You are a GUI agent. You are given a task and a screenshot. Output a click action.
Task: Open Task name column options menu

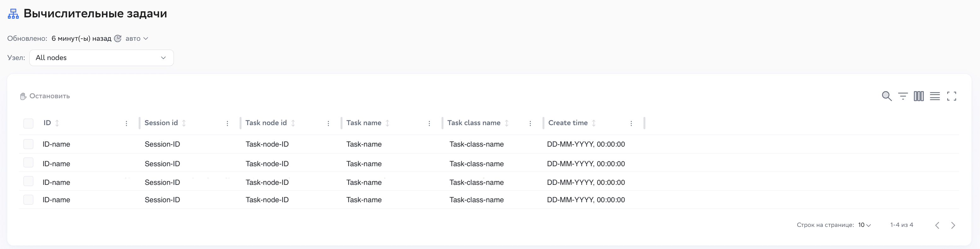coord(429,123)
